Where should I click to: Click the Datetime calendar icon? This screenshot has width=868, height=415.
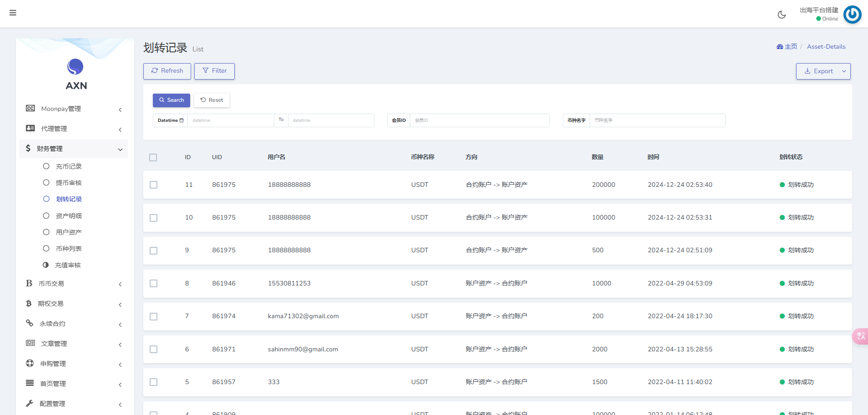(x=182, y=120)
